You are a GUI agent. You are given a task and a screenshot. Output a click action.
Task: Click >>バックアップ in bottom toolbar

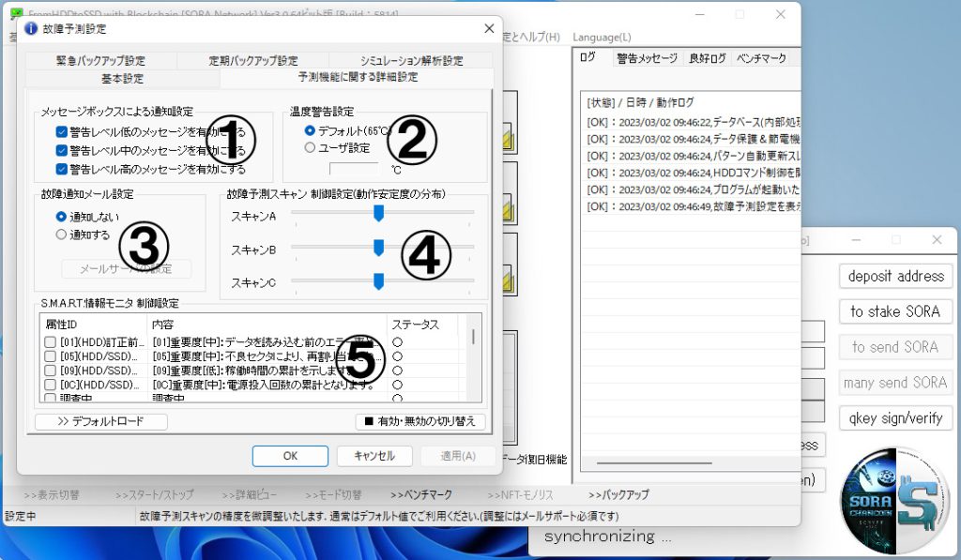(x=618, y=494)
